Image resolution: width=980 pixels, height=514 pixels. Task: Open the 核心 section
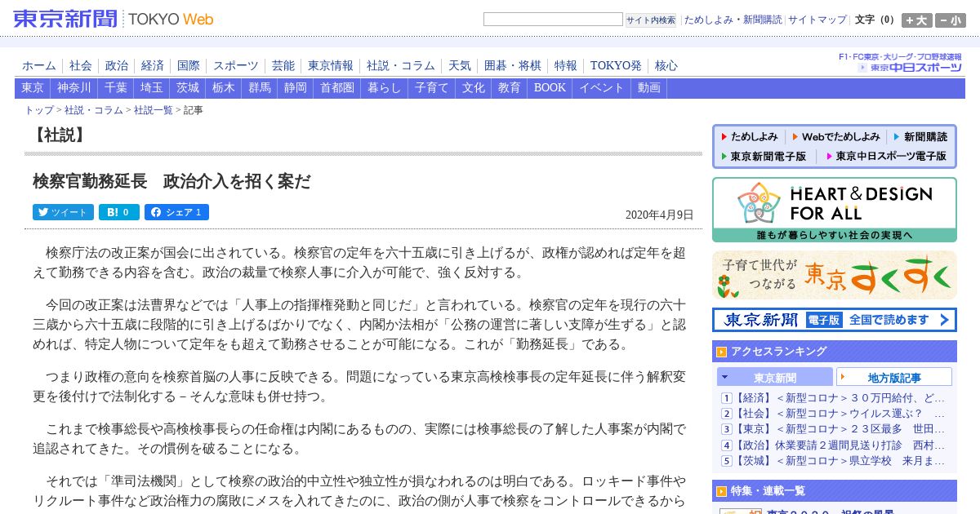[x=666, y=66]
